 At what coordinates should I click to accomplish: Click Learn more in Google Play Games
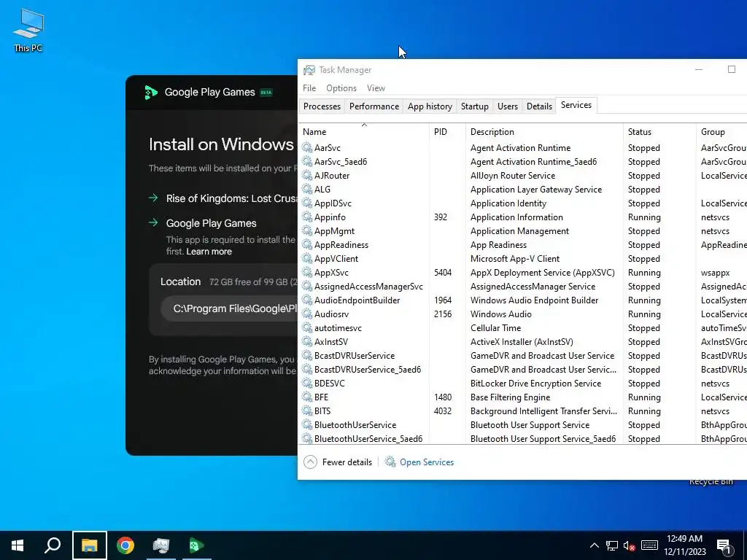coord(209,252)
